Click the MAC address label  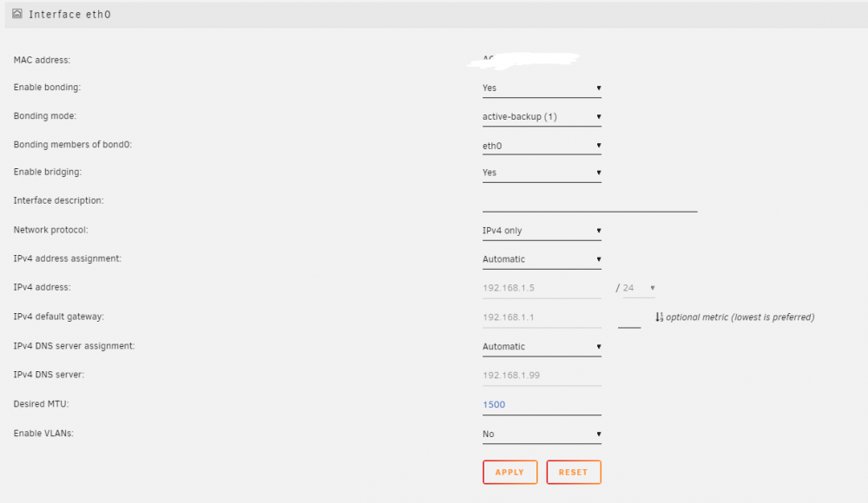[42, 61]
